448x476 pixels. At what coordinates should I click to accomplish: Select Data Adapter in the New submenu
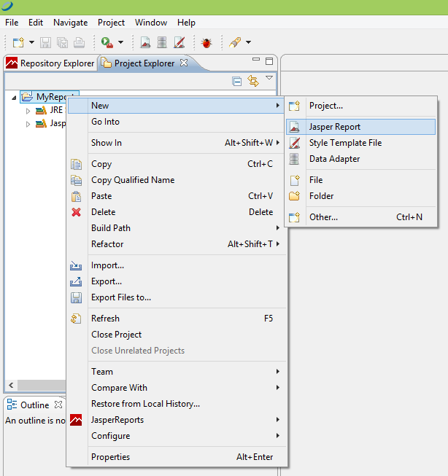pyautogui.click(x=360, y=159)
